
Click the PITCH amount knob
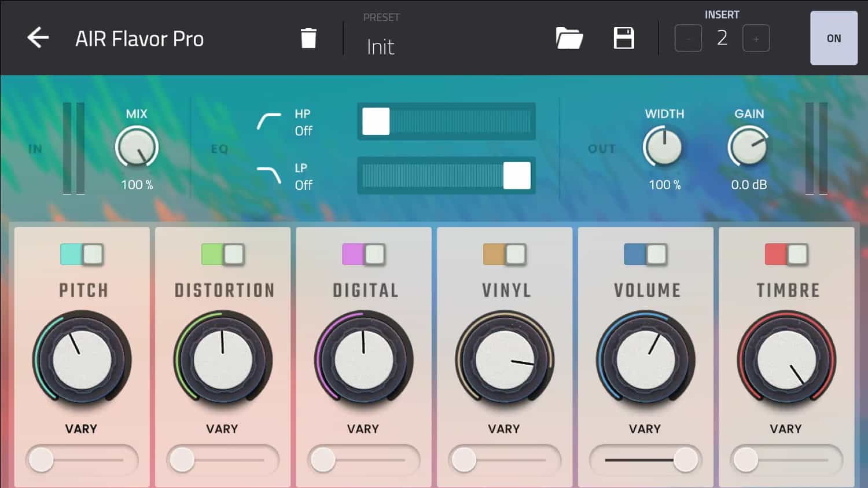[x=82, y=359]
